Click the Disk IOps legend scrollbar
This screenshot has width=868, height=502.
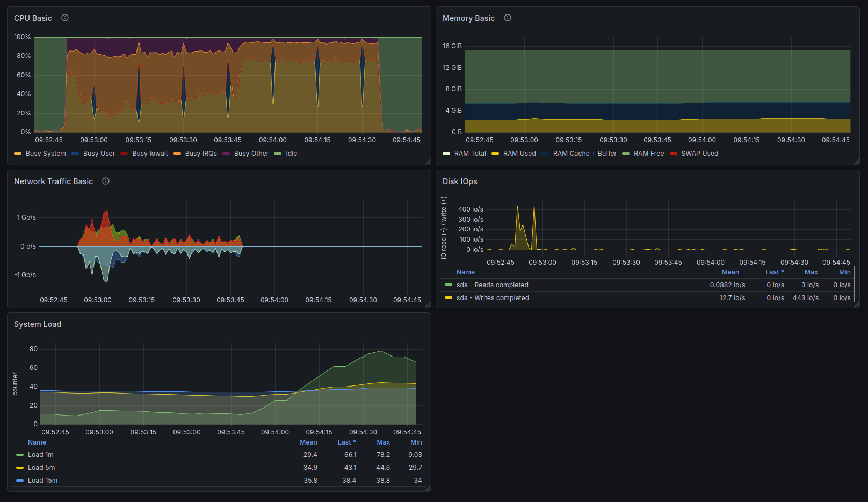click(854, 285)
